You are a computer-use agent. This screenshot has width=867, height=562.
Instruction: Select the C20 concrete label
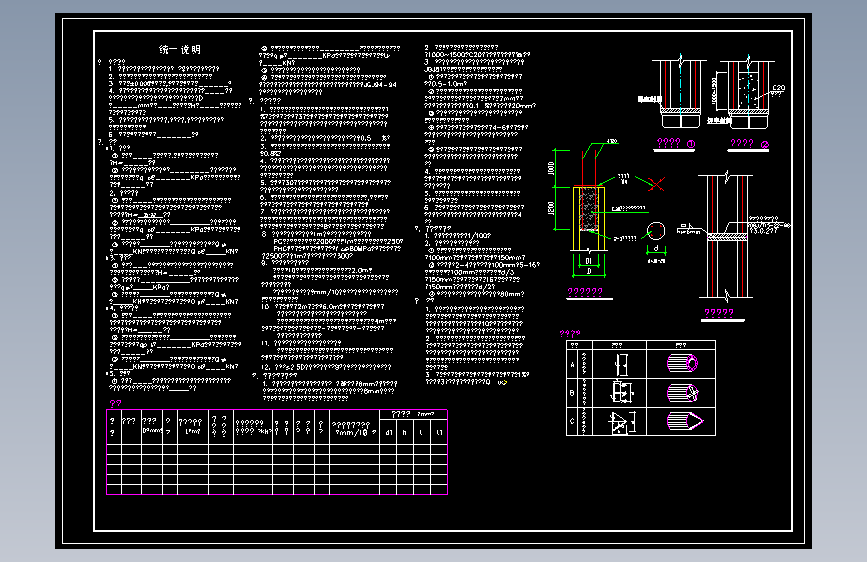pyautogui.click(x=779, y=87)
